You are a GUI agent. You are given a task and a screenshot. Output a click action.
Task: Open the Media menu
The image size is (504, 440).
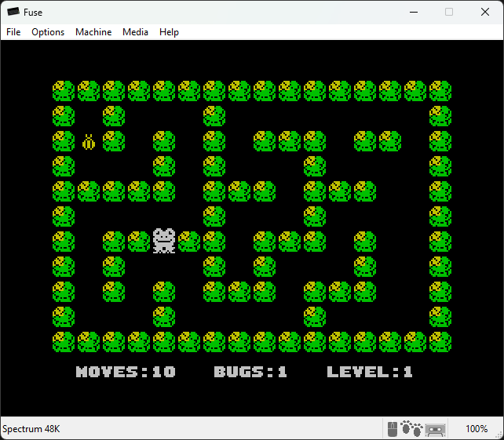135,32
